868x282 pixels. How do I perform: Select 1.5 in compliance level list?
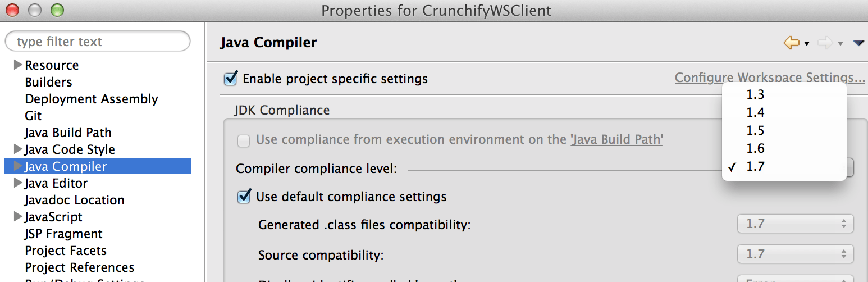(x=784, y=130)
